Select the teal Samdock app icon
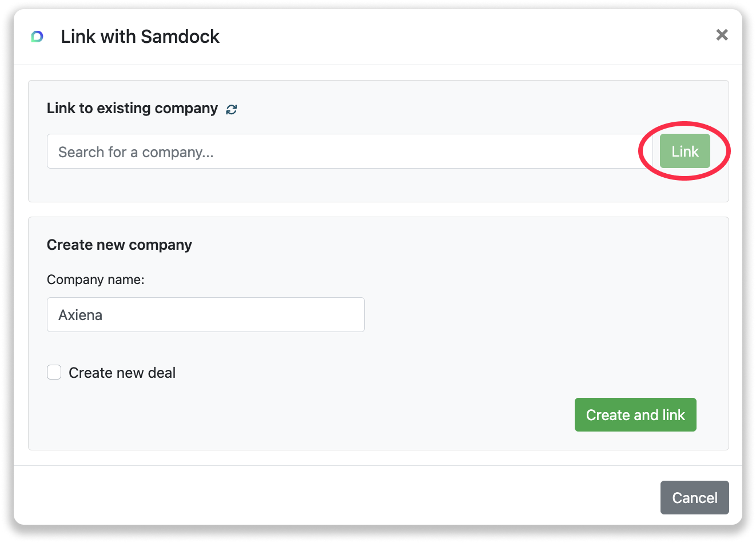The height and width of the screenshot is (543, 756). (37, 37)
